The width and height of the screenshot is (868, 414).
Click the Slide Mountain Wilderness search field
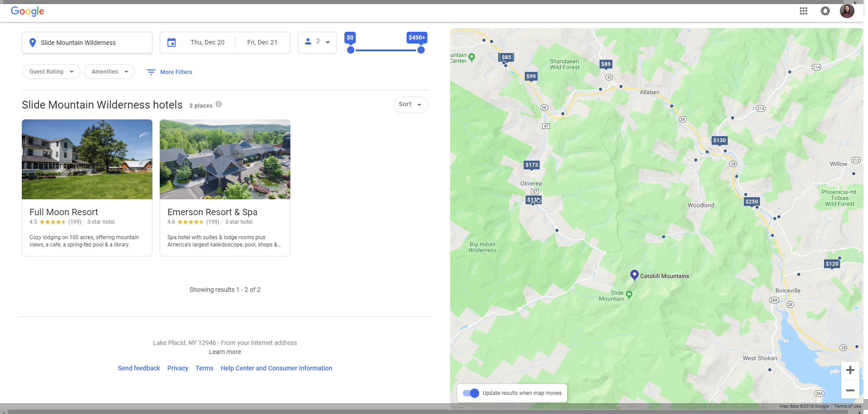point(87,43)
